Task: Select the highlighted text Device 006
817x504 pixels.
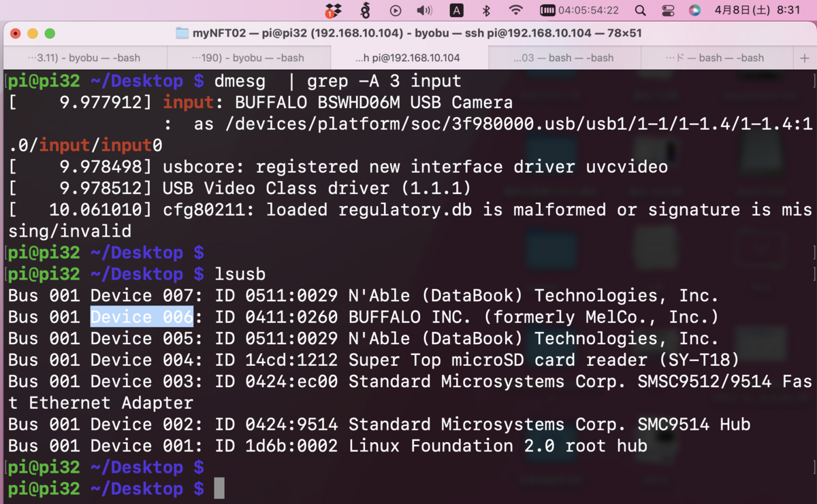Action: pyautogui.click(x=142, y=316)
